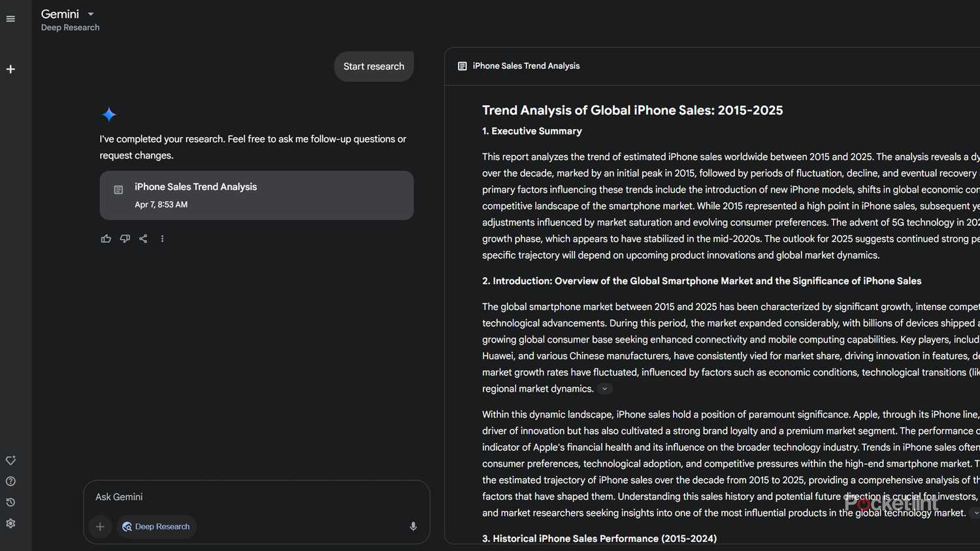Attach a file using the plus button

tap(100, 526)
